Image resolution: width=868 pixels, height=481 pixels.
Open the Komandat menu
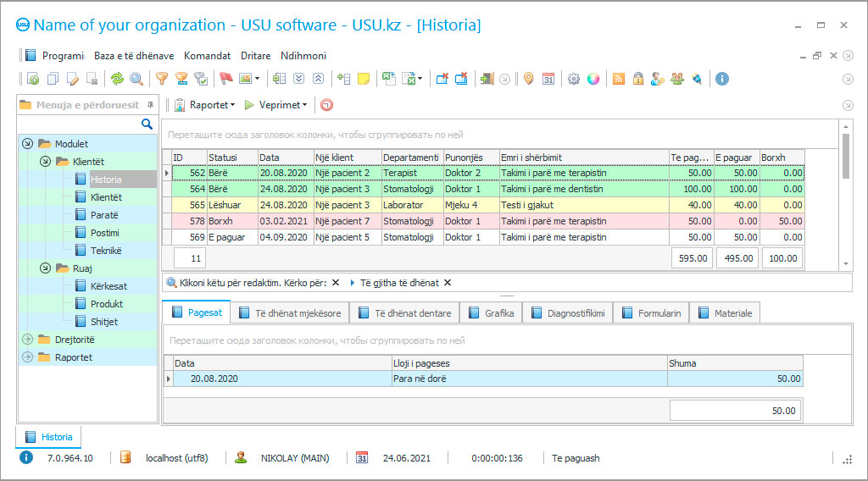[207, 56]
